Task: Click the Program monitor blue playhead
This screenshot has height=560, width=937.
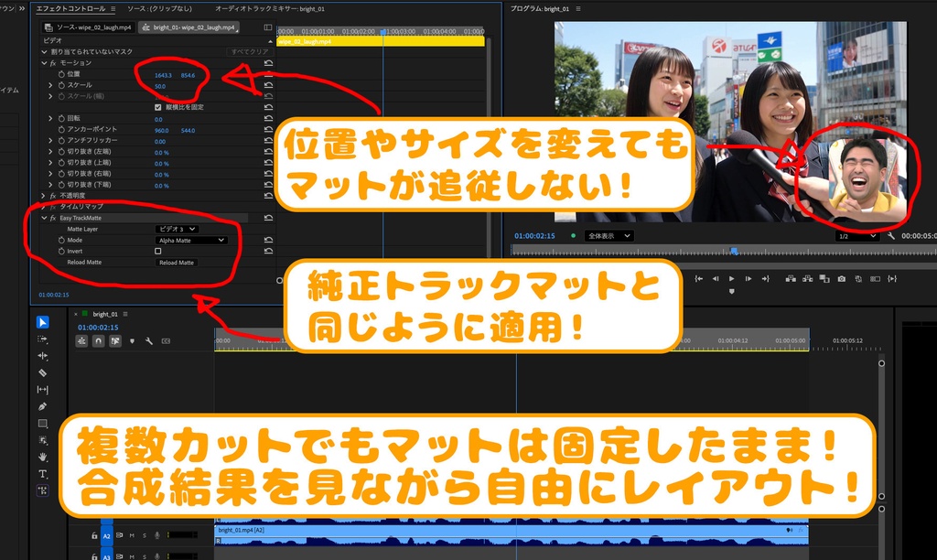Action: coord(734,251)
